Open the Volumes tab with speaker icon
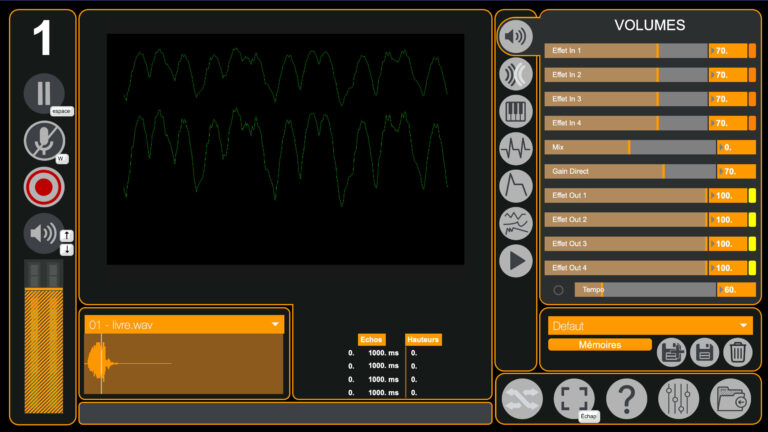Viewport: 768px width, 432px height. tap(516, 37)
